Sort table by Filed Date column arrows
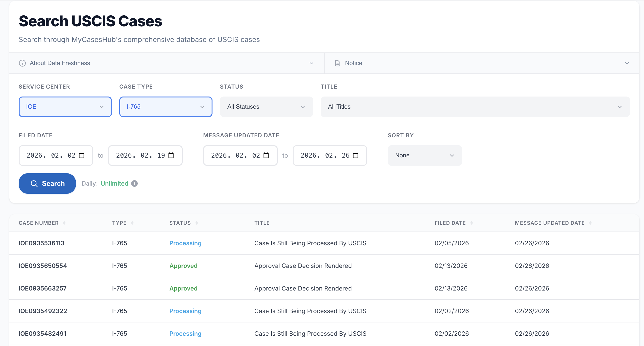The image size is (644, 346). point(471,223)
